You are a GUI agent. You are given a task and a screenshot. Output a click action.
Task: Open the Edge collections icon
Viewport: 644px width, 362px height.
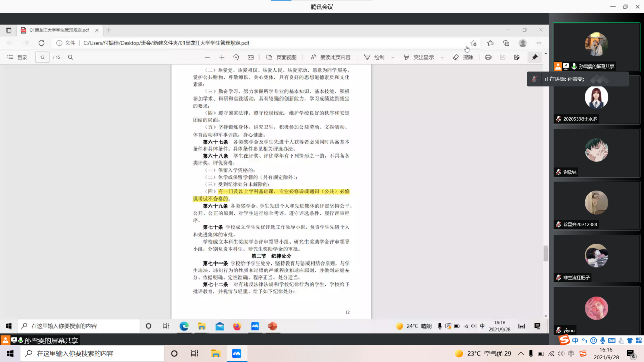tap(506, 43)
